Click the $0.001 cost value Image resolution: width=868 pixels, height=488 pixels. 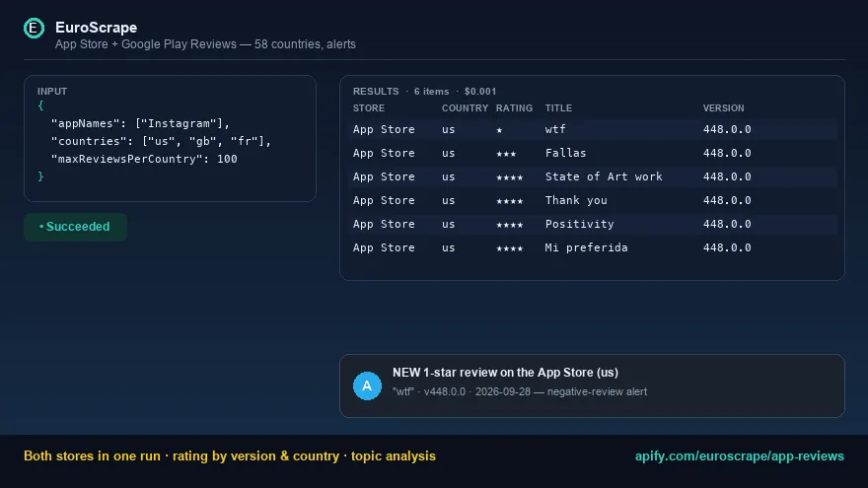[x=480, y=92]
